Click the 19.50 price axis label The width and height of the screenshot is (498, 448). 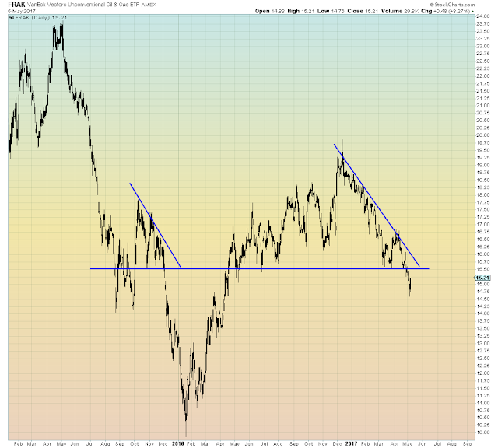coord(483,150)
